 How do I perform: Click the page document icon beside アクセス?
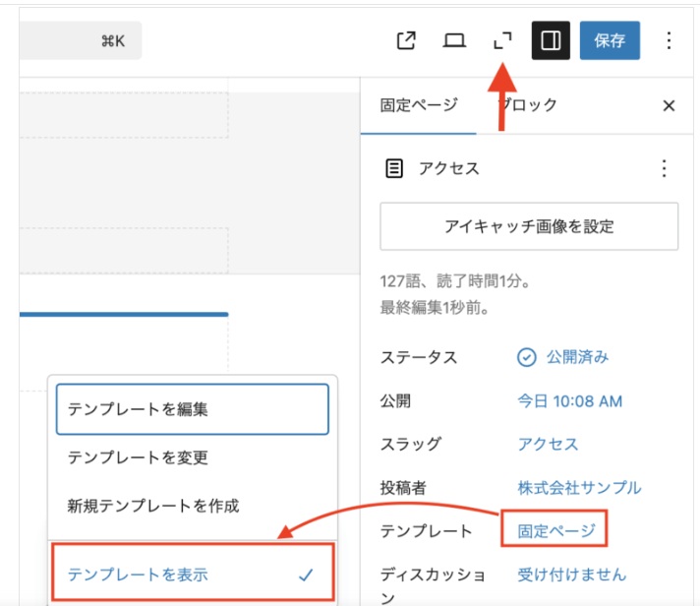point(393,168)
